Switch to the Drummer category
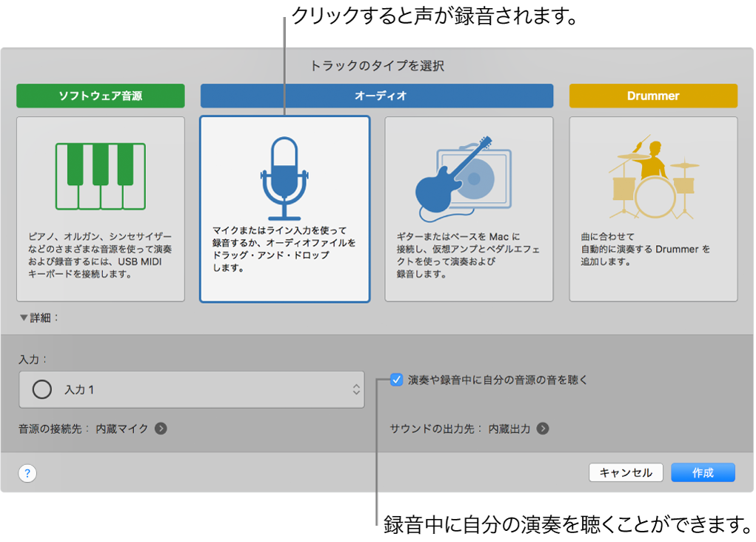The width and height of the screenshot is (756, 542). [652, 96]
